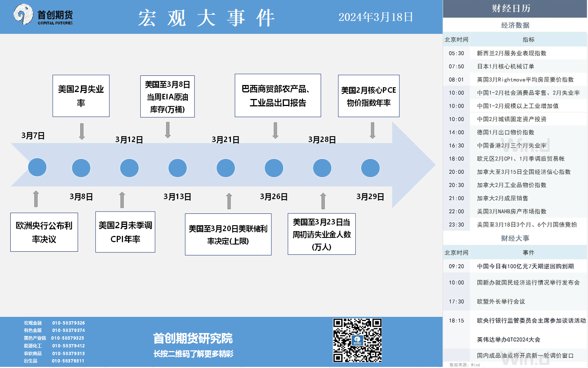
Task: Click 欧盟外长举行会议 event
Action: [x=515, y=301]
